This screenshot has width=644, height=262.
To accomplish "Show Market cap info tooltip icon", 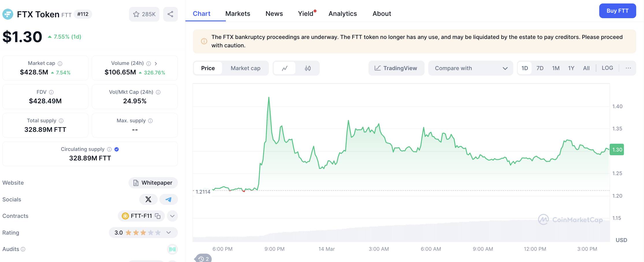I will coord(60,63).
